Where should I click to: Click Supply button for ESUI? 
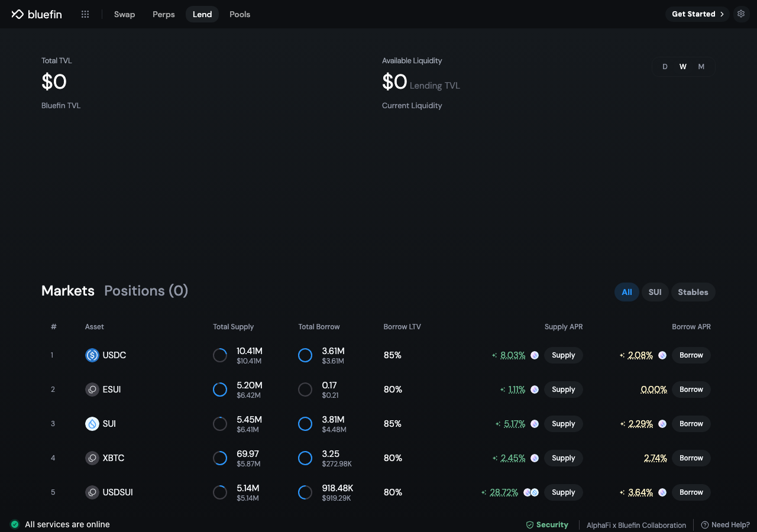pos(564,390)
